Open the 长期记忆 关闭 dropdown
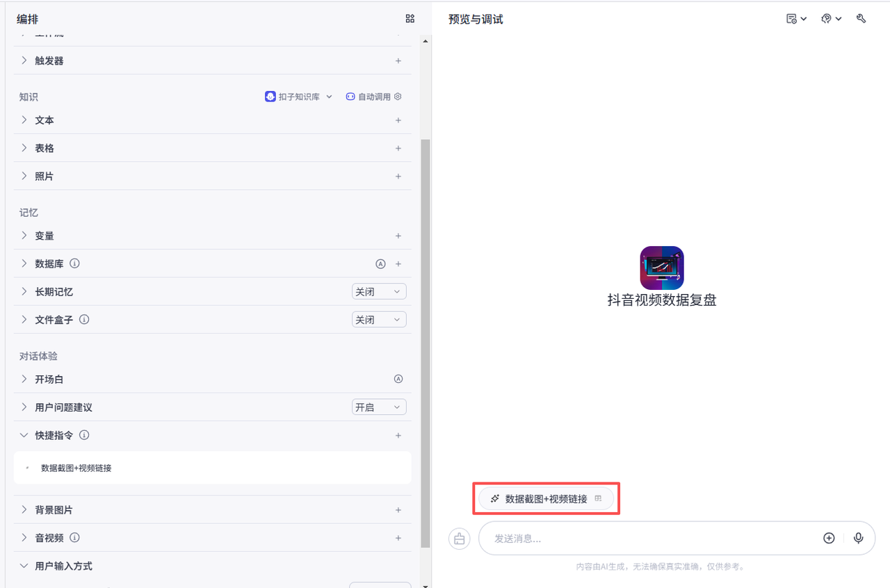This screenshot has height=588, width=890. click(x=379, y=292)
